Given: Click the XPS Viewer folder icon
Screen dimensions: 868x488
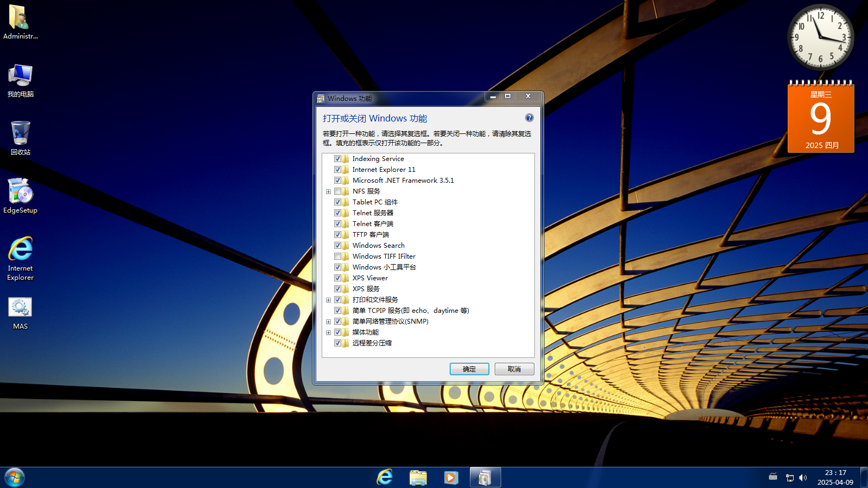Looking at the screenshot, I should pyautogui.click(x=346, y=278).
